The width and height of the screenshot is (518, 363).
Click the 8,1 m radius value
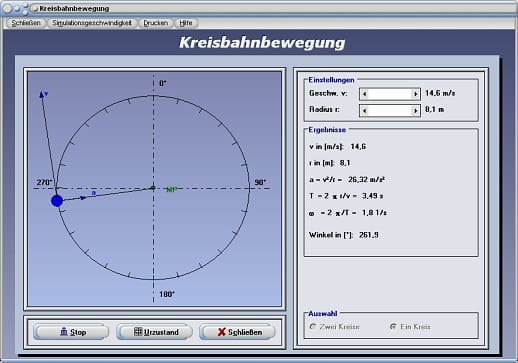pyautogui.click(x=434, y=109)
